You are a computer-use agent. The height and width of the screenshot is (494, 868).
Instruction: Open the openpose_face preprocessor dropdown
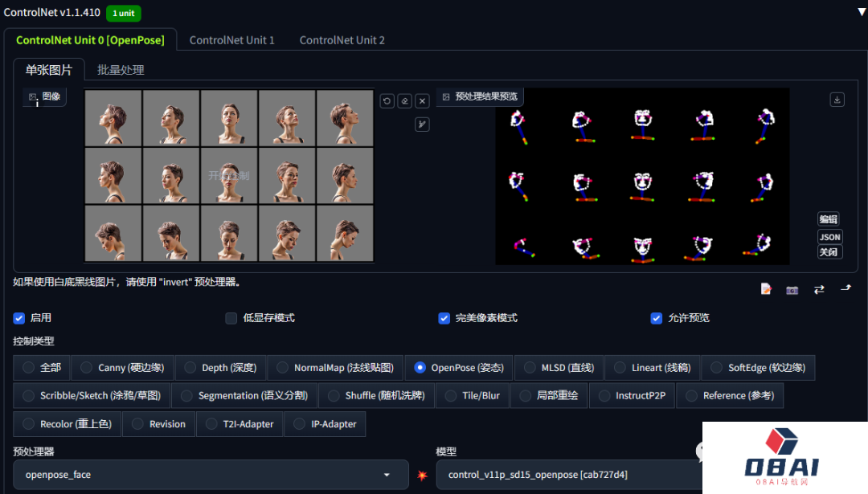[x=211, y=475]
